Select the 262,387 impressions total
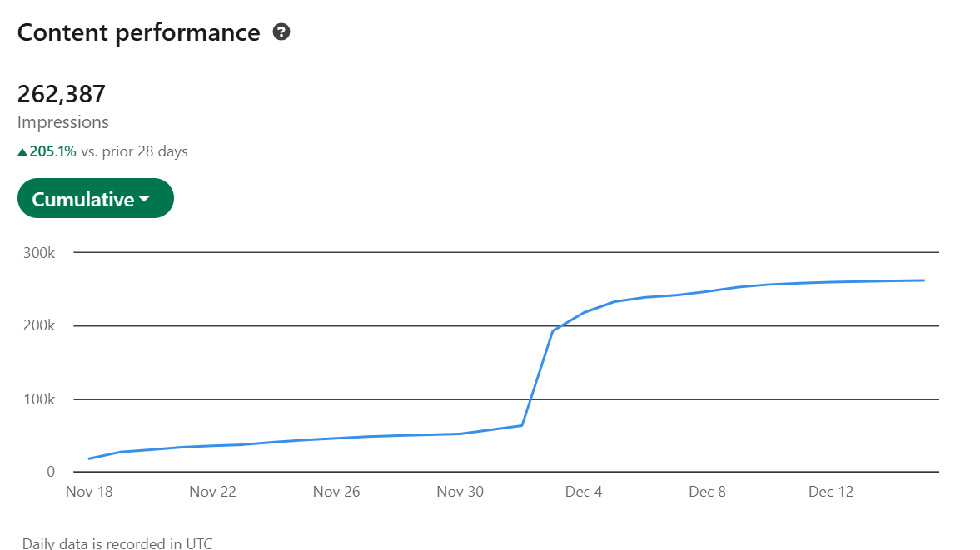This screenshot has width=980, height=550. pos(61,93)
